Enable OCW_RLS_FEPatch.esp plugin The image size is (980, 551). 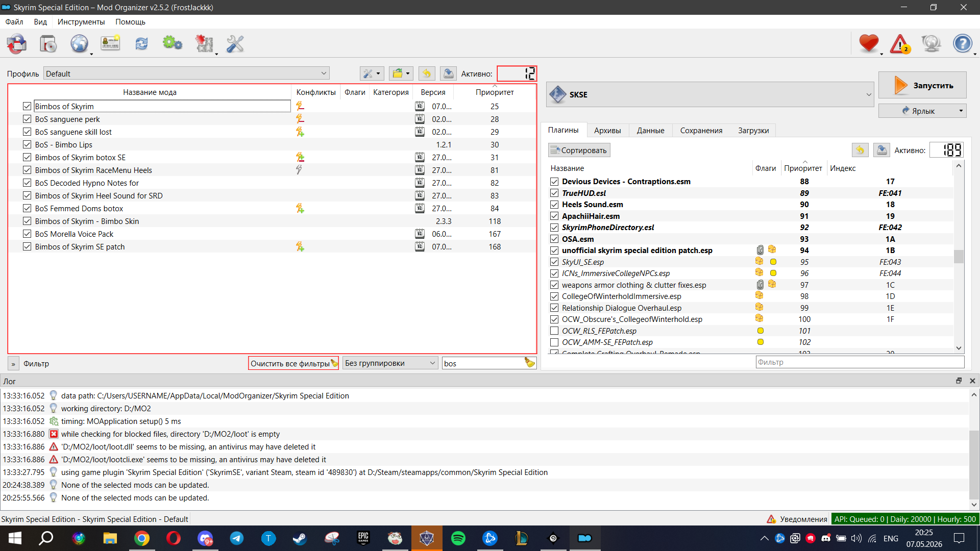(554, 331)
